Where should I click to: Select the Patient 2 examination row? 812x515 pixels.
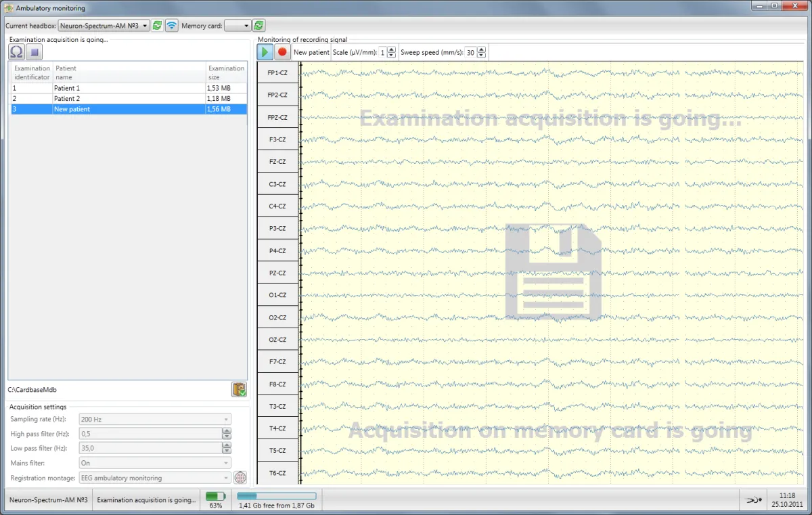coord(129,99)
